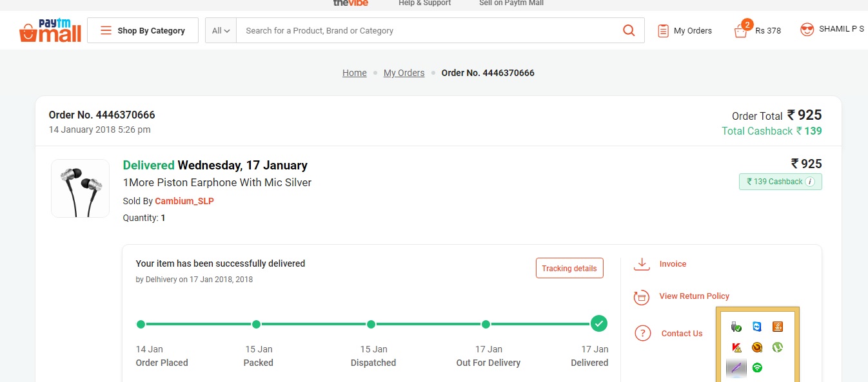
Task: Open the View Return Policy link
Action: click(x=694, y=296)
